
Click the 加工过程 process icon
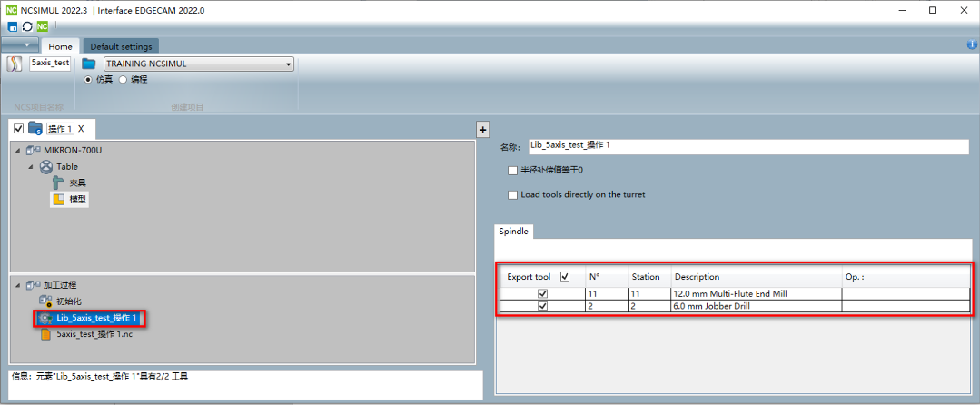tap(35, 285)
